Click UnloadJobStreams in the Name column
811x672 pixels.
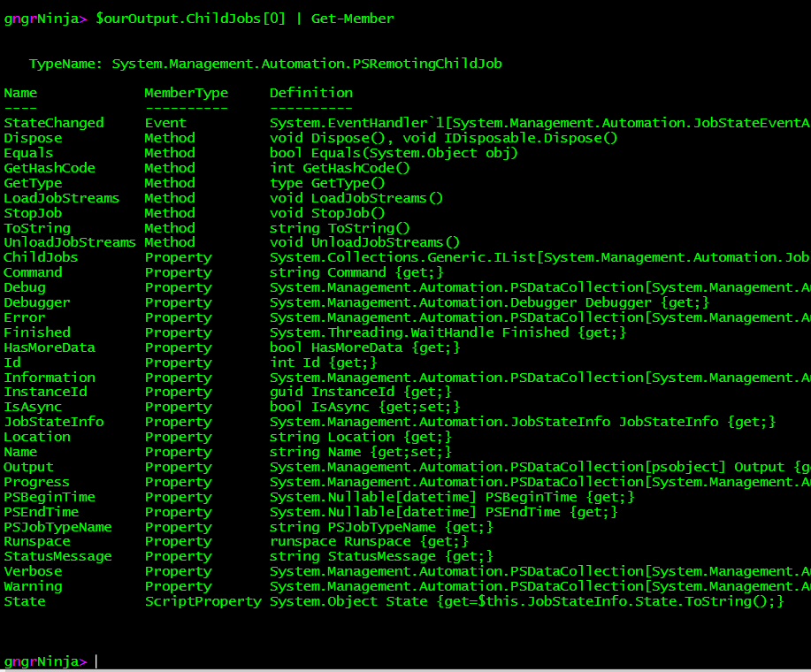[70, 242]
